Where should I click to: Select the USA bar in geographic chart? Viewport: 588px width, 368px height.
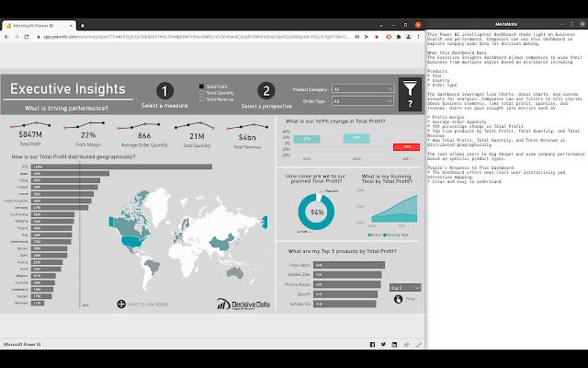coord(121,167)
